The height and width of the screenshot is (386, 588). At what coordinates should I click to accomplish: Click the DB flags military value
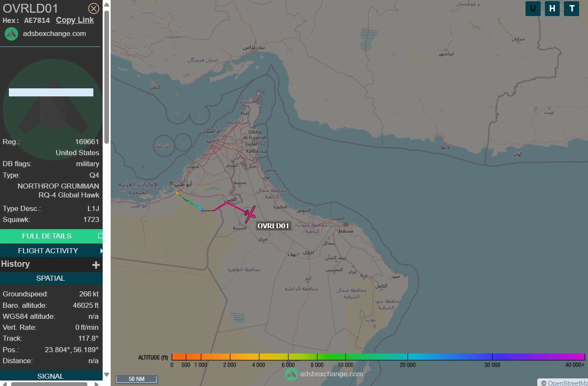click(x=87, y=164)
